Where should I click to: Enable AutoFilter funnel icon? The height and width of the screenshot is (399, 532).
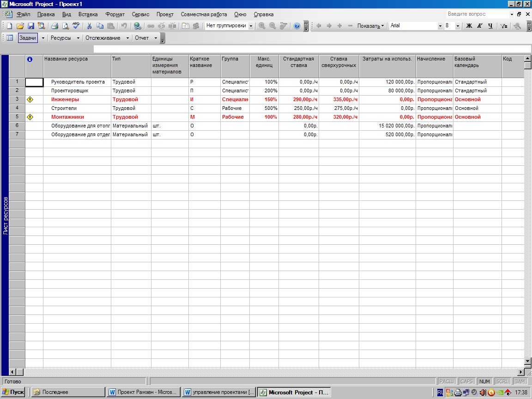tap(504, 26)
